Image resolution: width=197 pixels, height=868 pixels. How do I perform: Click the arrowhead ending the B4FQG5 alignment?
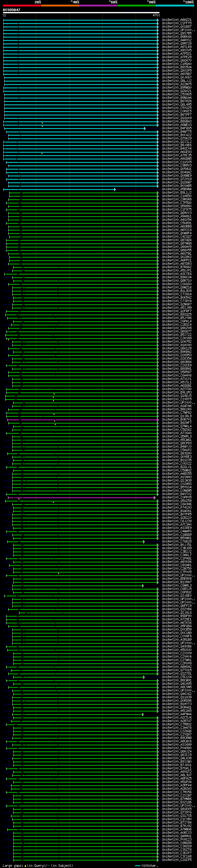point(145,128)
